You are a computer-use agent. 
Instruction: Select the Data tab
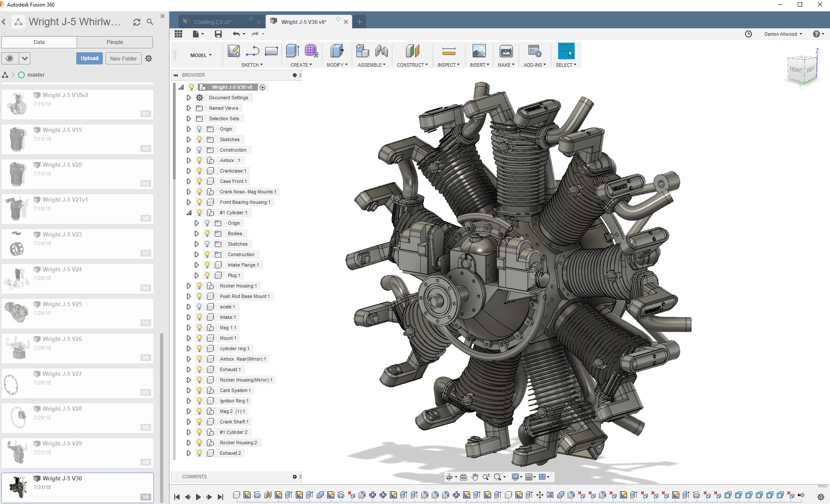point(39,42)
